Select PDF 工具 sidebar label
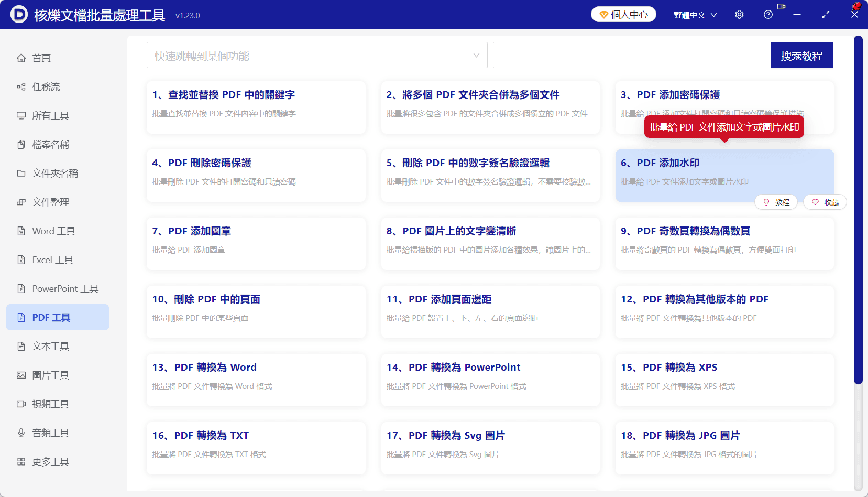The width and height of the screenshot is (868, 497). pos(51,317)
